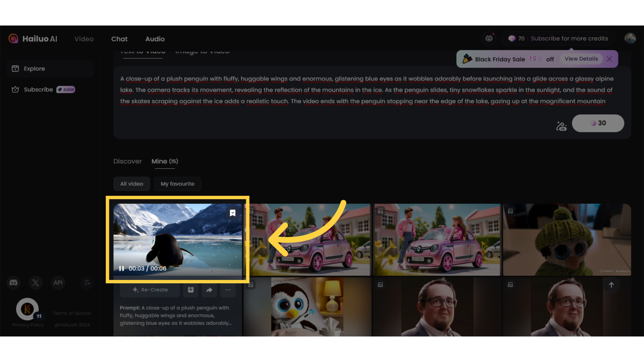The height and width of the screenshot is (362, 644).
Task: Open the left bearded man with glasses thumbnail
Action: [x=437, y=307]
